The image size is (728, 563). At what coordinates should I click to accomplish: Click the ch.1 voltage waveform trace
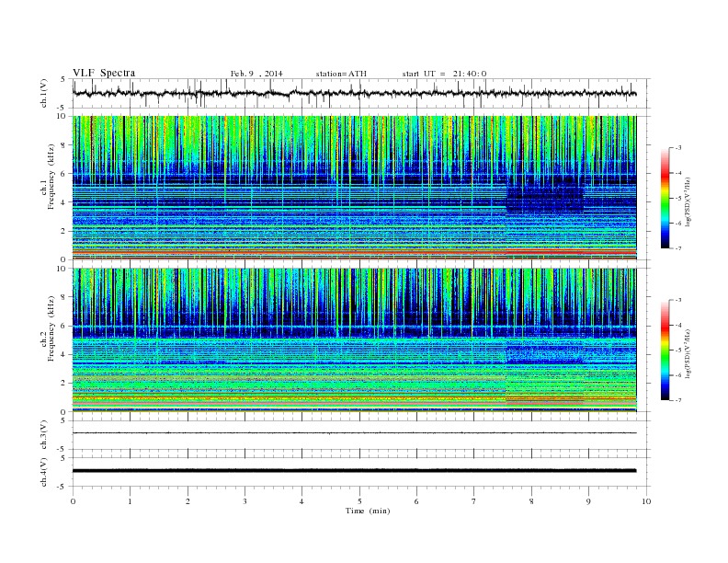point(354,93)
